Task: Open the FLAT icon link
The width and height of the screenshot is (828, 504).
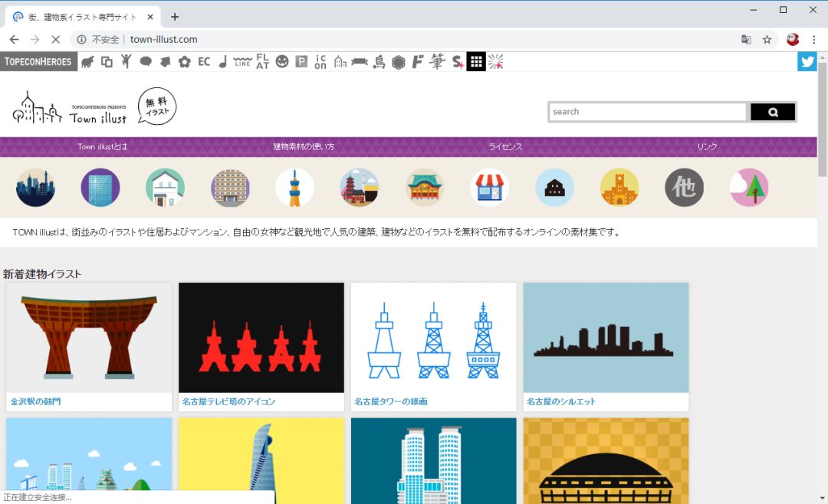Action: click(262, 62)
